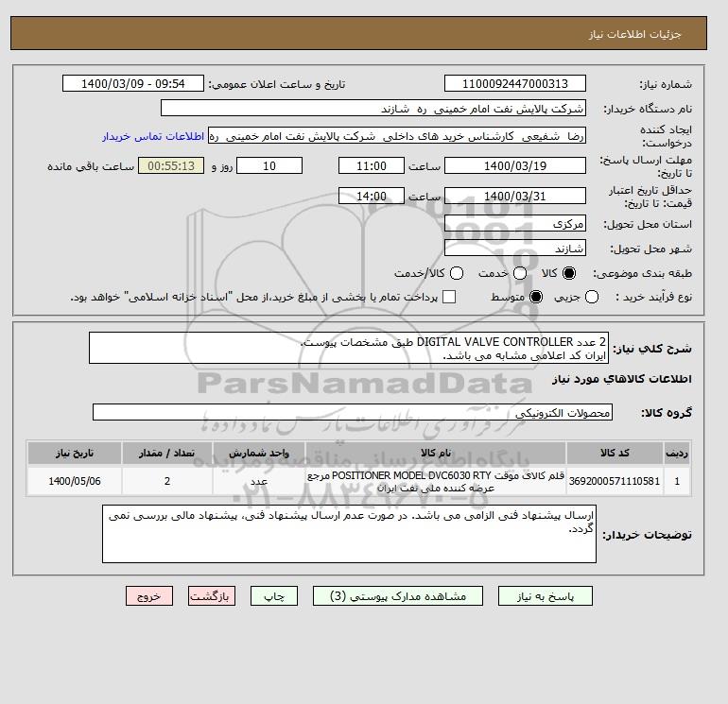
Task: Choose the متوسط purchase type radio
Action: point(536,297)
